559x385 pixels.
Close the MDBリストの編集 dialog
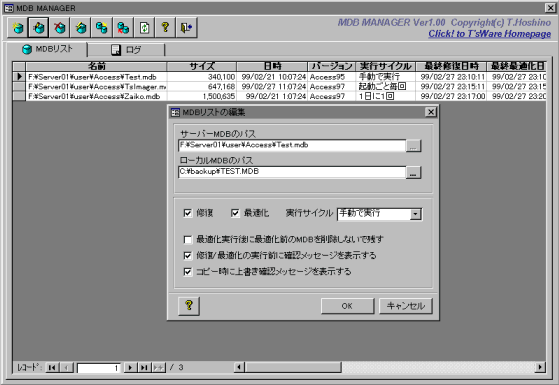431,112
